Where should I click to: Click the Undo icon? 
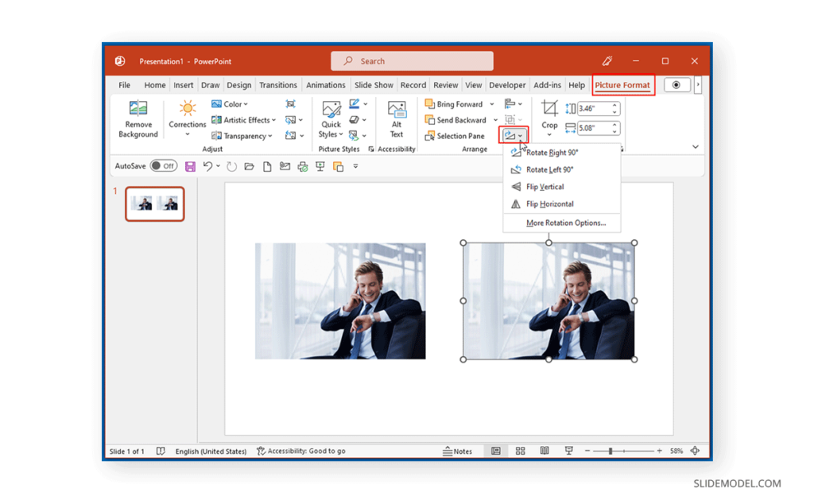(x=207, y=166)
